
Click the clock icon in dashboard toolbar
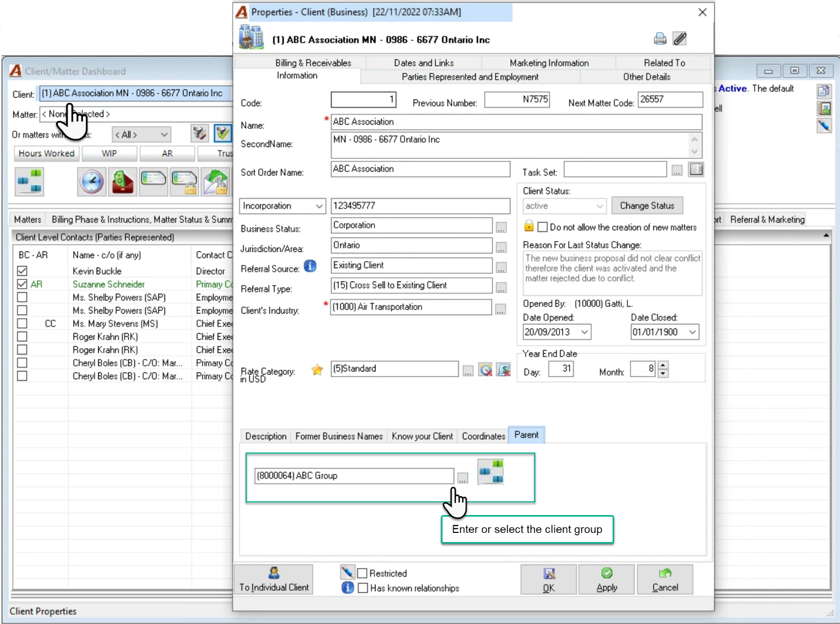coord(92,182)
